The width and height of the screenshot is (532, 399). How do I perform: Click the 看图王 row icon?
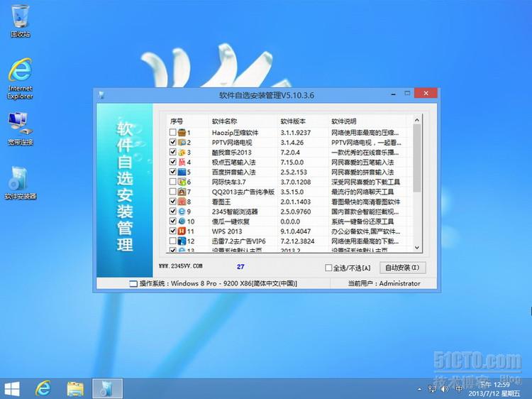pyautogui.click(x=182, y=202)
